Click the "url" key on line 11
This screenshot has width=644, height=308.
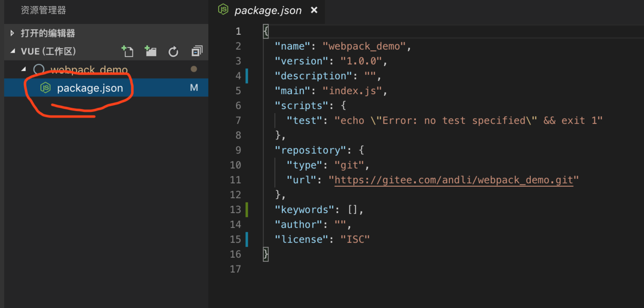(x=301, y=180)
